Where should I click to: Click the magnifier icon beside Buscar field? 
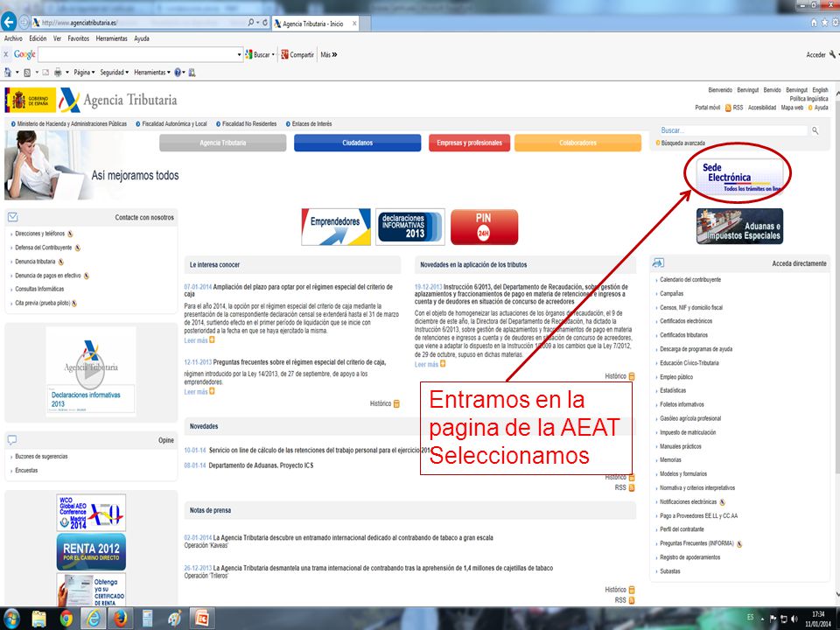pyautogui.click(x=815, y=130)
